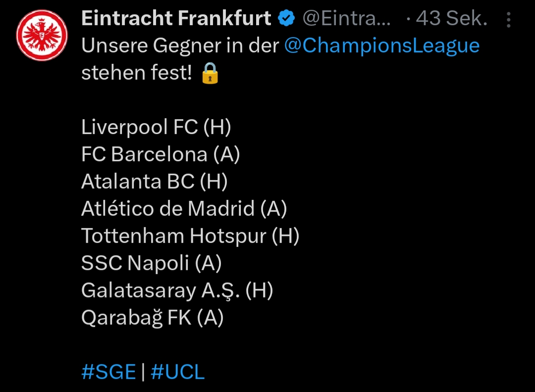The image size is (535, 392).
Task: Open the truncated @Eintra... handle
Action: 346,19
